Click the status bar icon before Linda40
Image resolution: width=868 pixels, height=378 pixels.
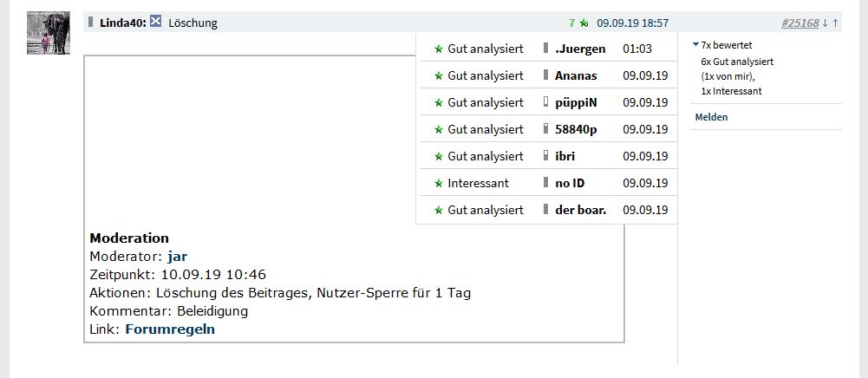[91, 23]
